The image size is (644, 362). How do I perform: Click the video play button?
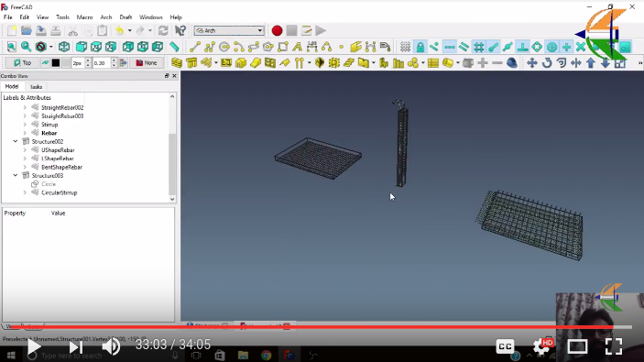(34, 346)
